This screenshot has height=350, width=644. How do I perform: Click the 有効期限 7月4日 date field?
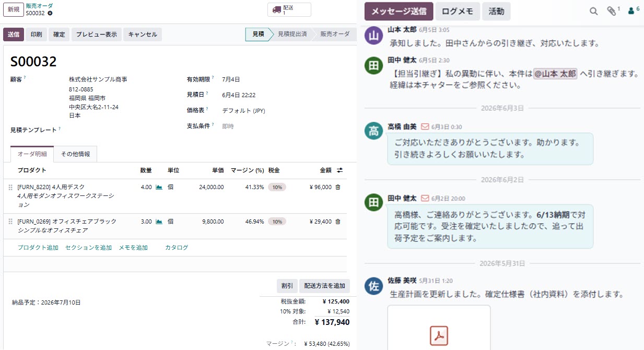[231, 79]
